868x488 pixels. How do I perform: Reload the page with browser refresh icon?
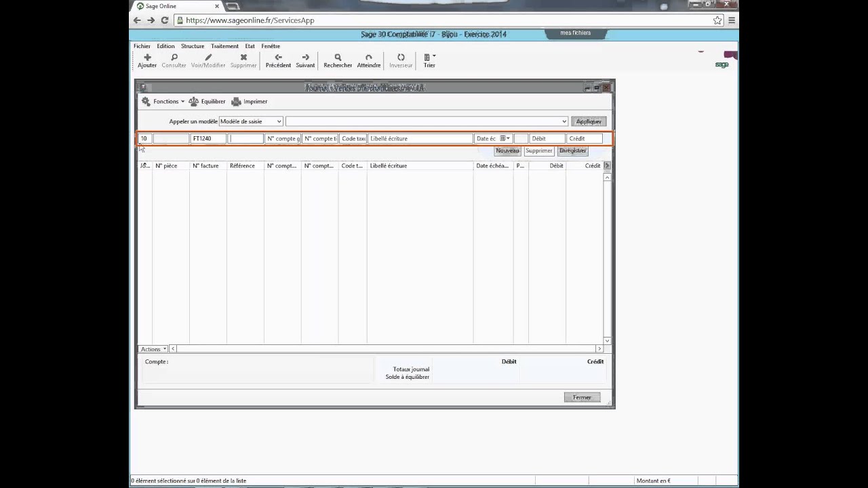pyautogui.click(x=164, y=20)
